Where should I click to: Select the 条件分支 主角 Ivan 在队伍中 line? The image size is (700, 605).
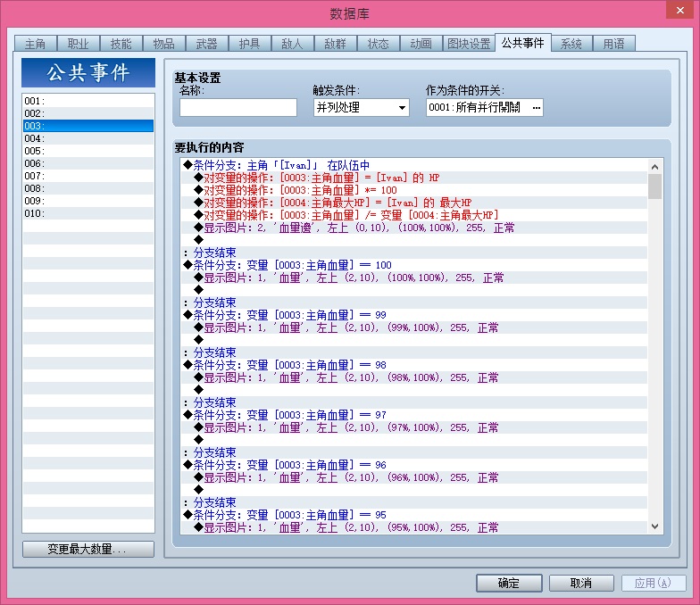coord(414,165)
